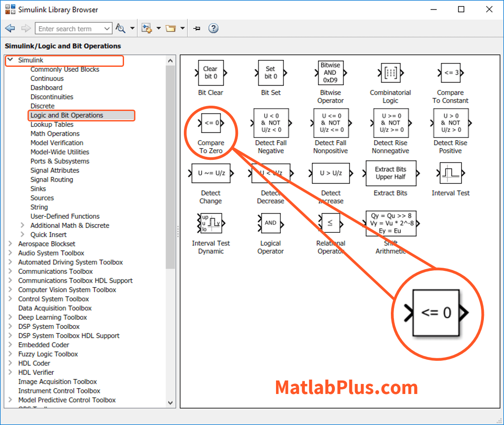Screen dimensions: 504x425
Task: Click the pin stay-on-top icon
Action: click(x=197, y=28)
